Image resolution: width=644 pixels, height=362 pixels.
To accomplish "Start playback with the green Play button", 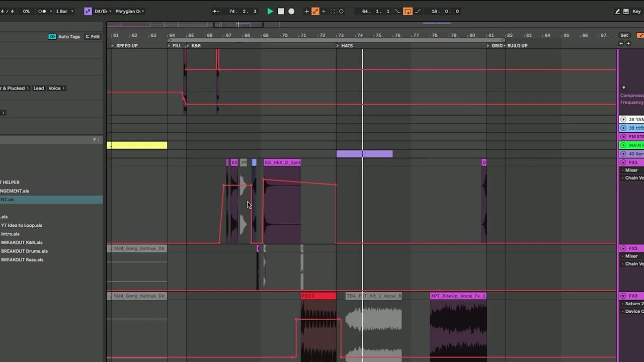I will click(x=270, y=11).
